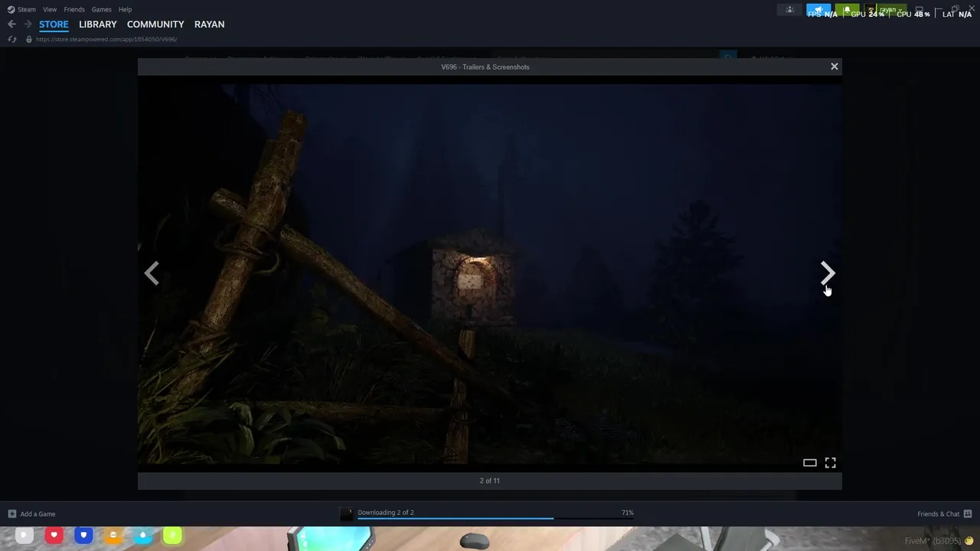
Task: Click the red heart icon in the bottom bar
Action: point(54,536)
